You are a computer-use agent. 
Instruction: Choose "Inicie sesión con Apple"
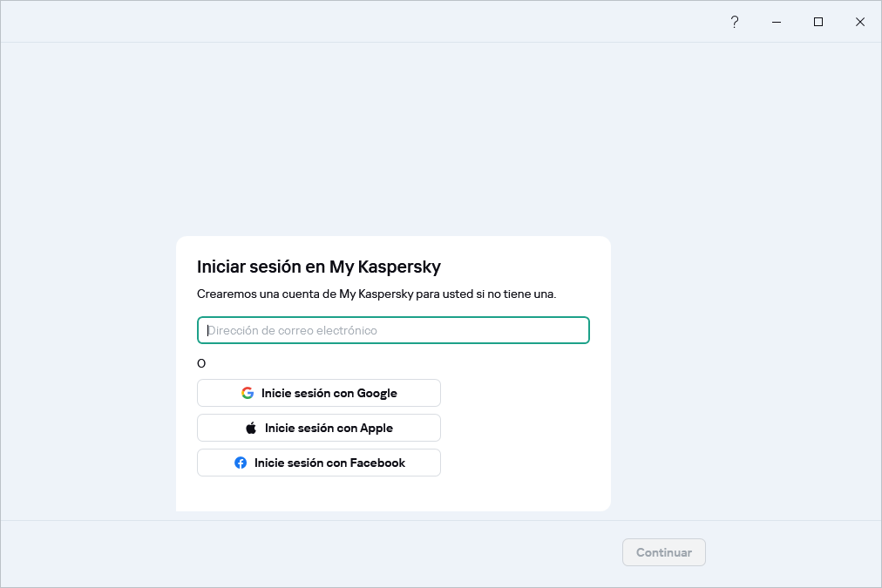pos(319,428)
